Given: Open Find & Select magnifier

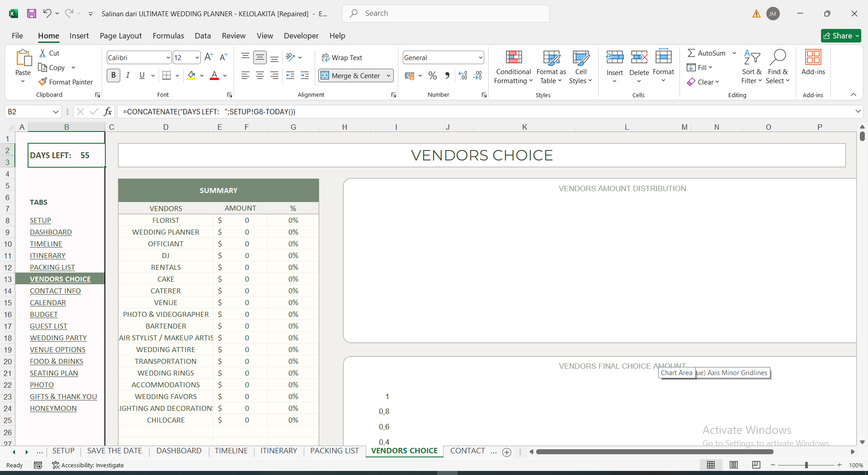Looking at the screenshot, I should (778, 67).
